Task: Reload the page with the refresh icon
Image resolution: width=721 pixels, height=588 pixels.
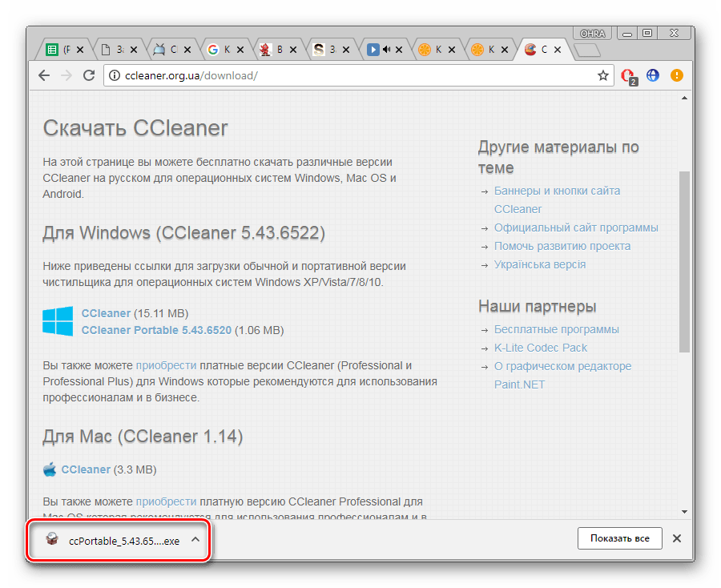Action: point(89,75)
